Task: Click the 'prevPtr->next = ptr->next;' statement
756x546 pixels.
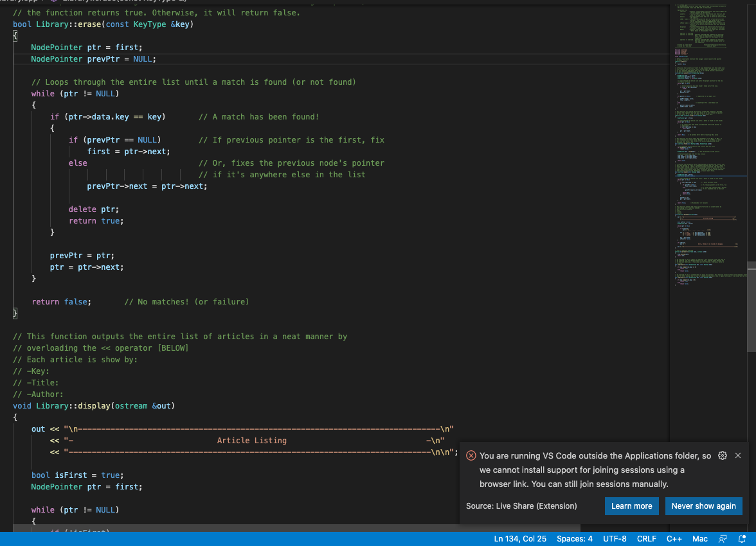Action: [x=147, y=186]
